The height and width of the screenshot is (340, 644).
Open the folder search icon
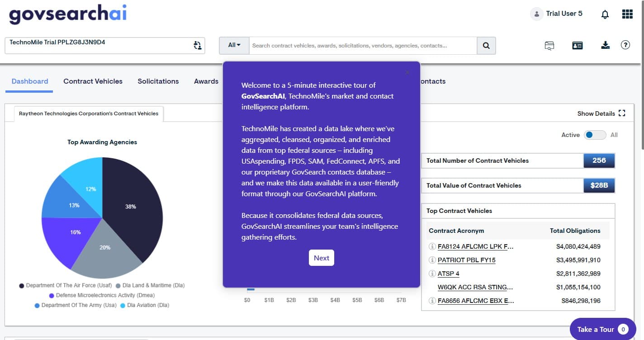pos(549,45)
